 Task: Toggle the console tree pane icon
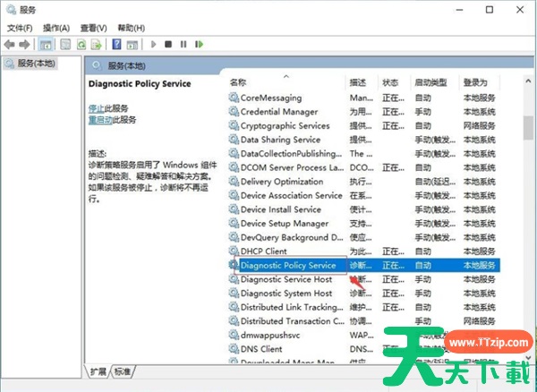[46, 44]
